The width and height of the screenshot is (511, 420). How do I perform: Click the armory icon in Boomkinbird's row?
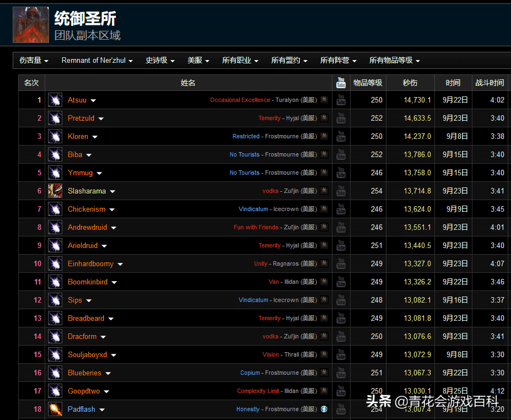324,282
